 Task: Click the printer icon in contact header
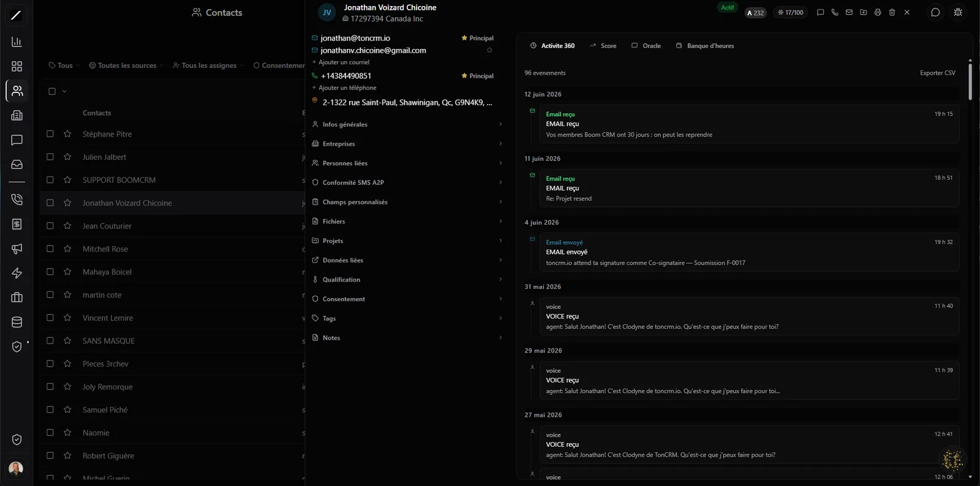[878, 12]
